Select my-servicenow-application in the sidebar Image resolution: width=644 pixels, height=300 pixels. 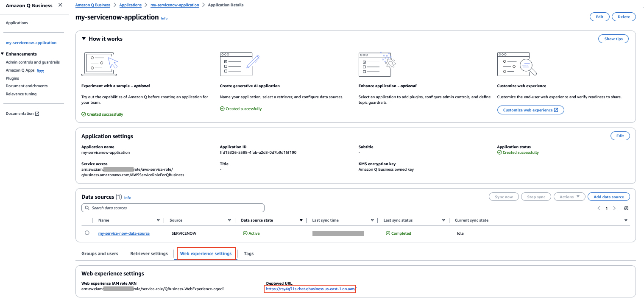(31, 43)
